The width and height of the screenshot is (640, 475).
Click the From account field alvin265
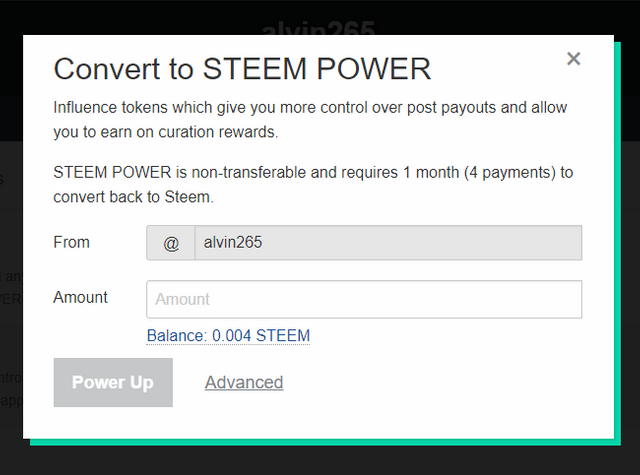pyautogui.click(x=389, y=242)
